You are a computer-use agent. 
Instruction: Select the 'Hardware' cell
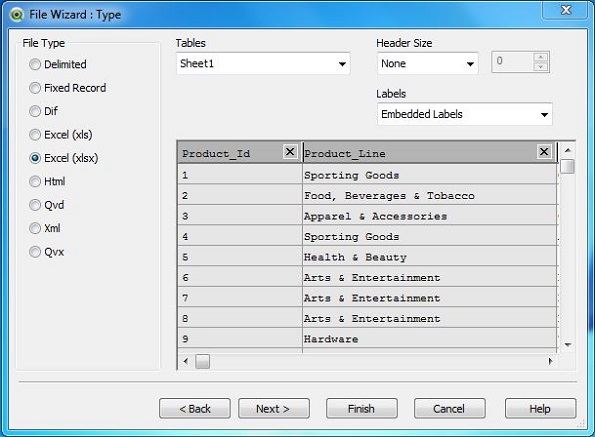click(430, 339)
